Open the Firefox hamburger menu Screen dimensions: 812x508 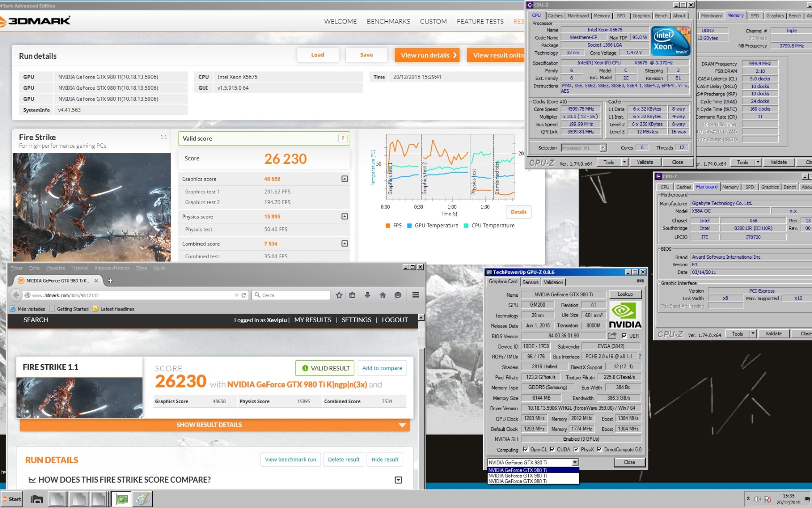pyautogui.click(x=416, y=295)
